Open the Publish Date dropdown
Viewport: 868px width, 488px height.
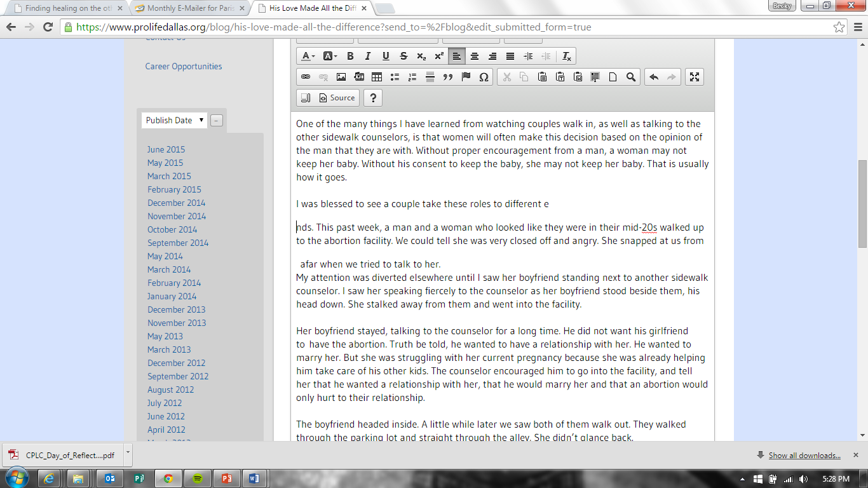click(175, 120)
